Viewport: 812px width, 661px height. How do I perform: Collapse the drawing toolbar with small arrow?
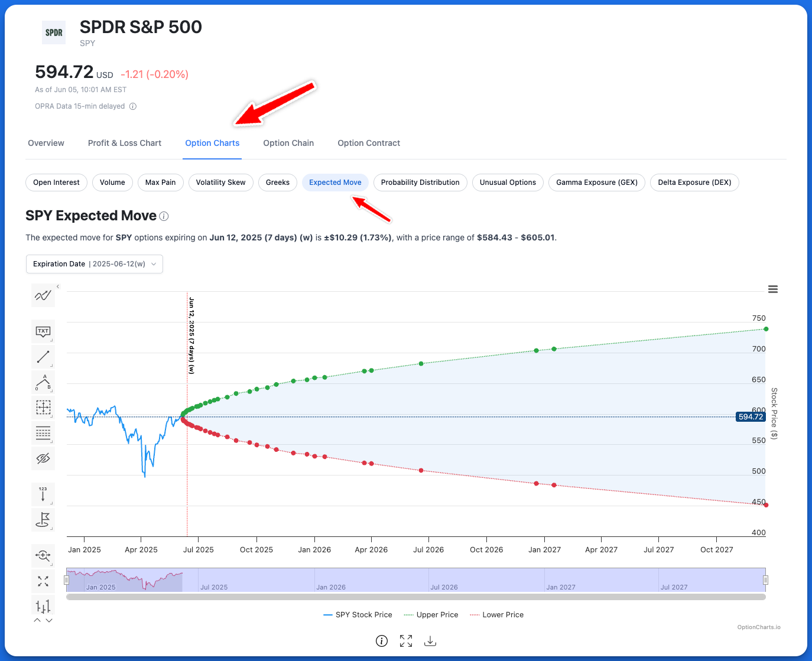58,286
